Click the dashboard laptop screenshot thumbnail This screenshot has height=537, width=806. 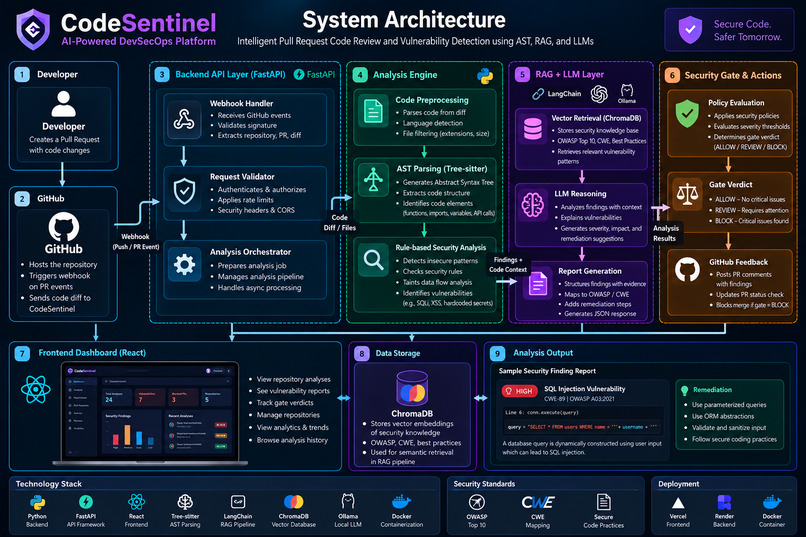click(150, 414)
